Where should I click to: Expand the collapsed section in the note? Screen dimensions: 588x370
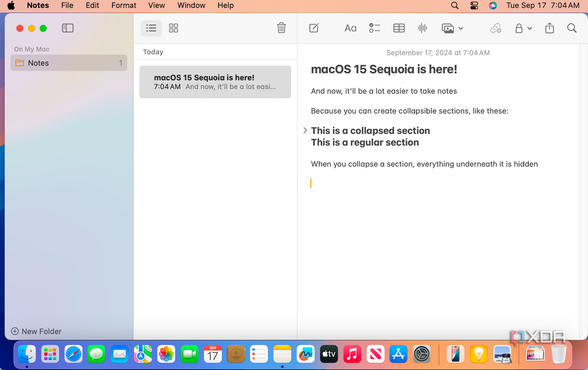pyautogui.click(x=305, y=130)
